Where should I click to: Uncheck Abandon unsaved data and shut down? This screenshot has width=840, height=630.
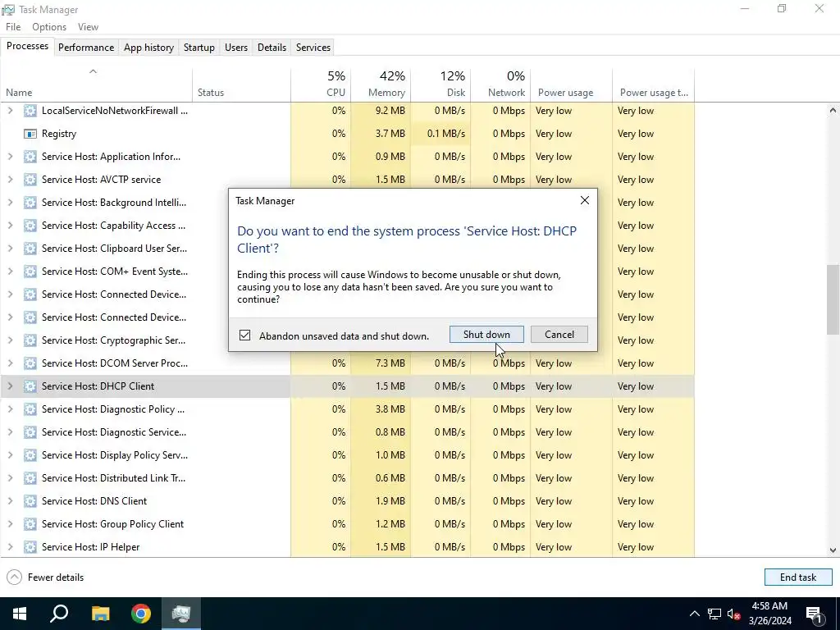pos(244,336)
